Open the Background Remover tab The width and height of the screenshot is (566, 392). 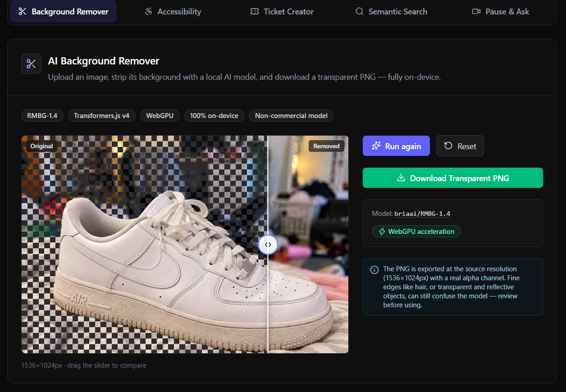63,11
